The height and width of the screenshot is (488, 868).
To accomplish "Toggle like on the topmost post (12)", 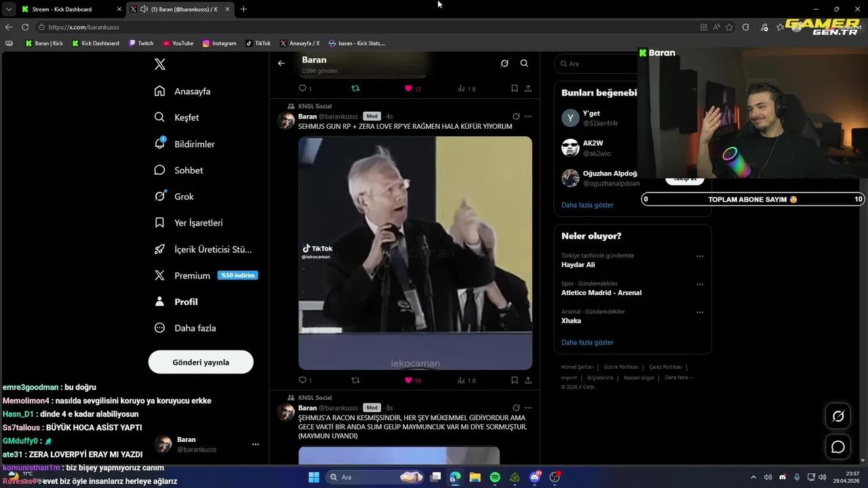I will [x=408, y=88].
